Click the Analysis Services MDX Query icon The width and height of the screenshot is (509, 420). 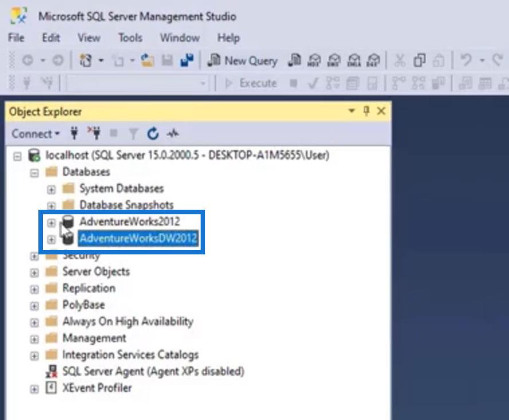point(314,61)
